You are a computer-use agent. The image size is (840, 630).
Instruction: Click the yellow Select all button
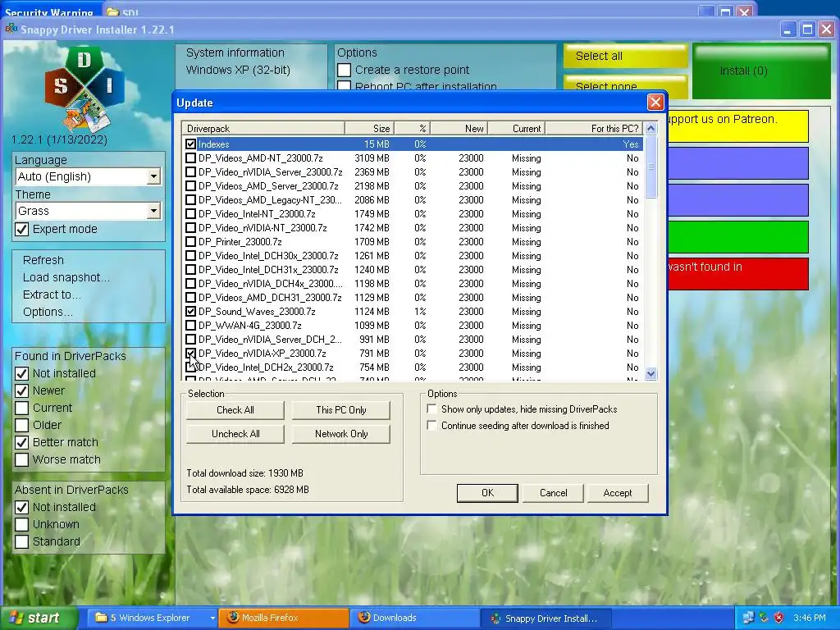[x=625, y=56]
